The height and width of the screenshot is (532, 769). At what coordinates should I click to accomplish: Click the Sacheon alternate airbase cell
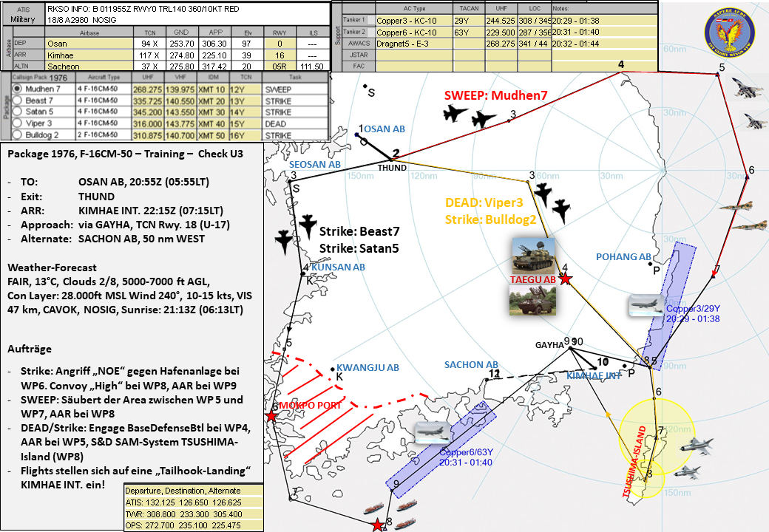click(x=89, y=66)
